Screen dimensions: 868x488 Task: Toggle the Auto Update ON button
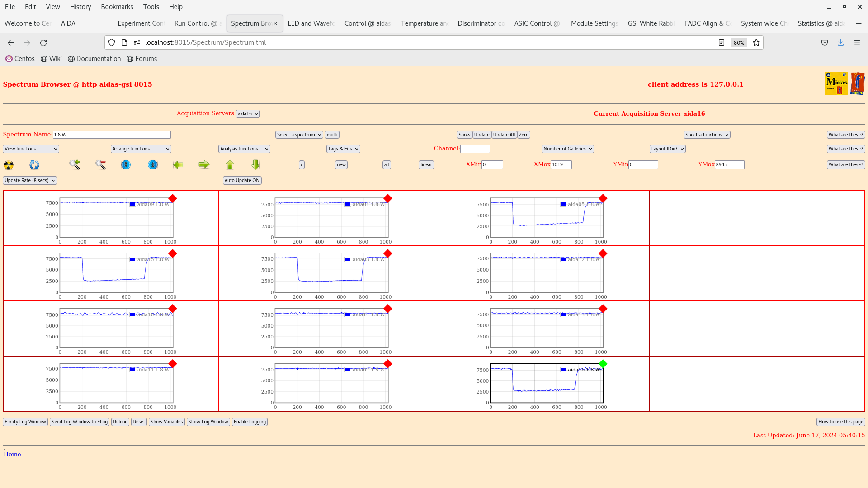(x=242, y=181)
